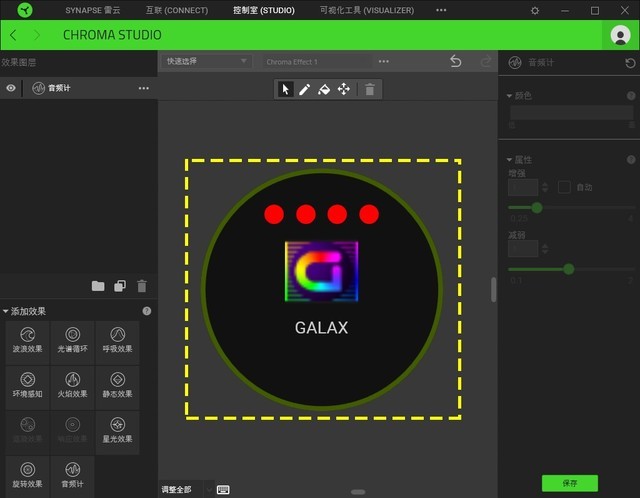Click the CHROMA STUDIO title text
640x498 pixels.
112,35
